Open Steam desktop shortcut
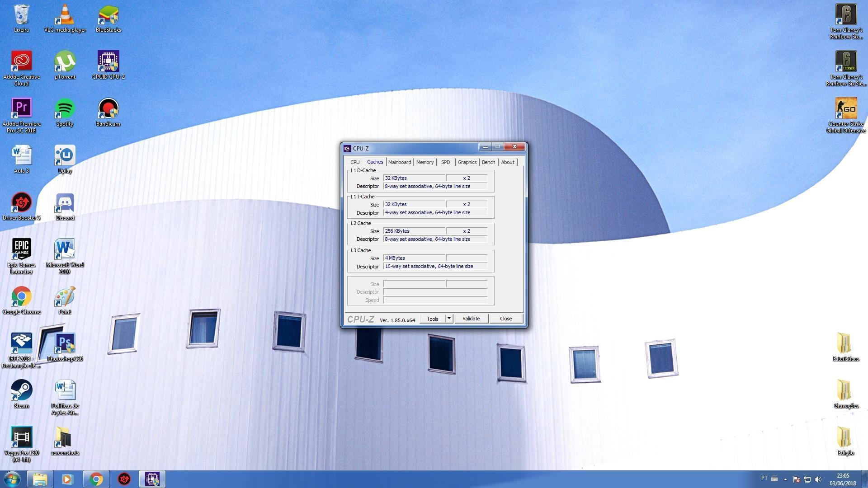Viewport: 868px width, 488px height. click(21, 394)
